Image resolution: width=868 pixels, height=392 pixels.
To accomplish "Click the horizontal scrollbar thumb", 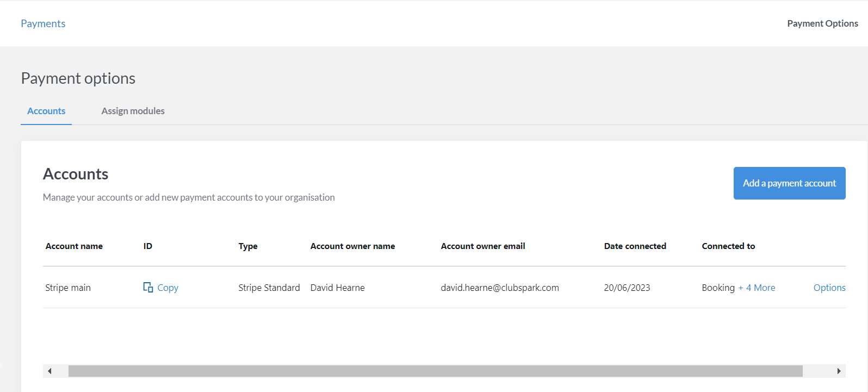I will point(435,371).
